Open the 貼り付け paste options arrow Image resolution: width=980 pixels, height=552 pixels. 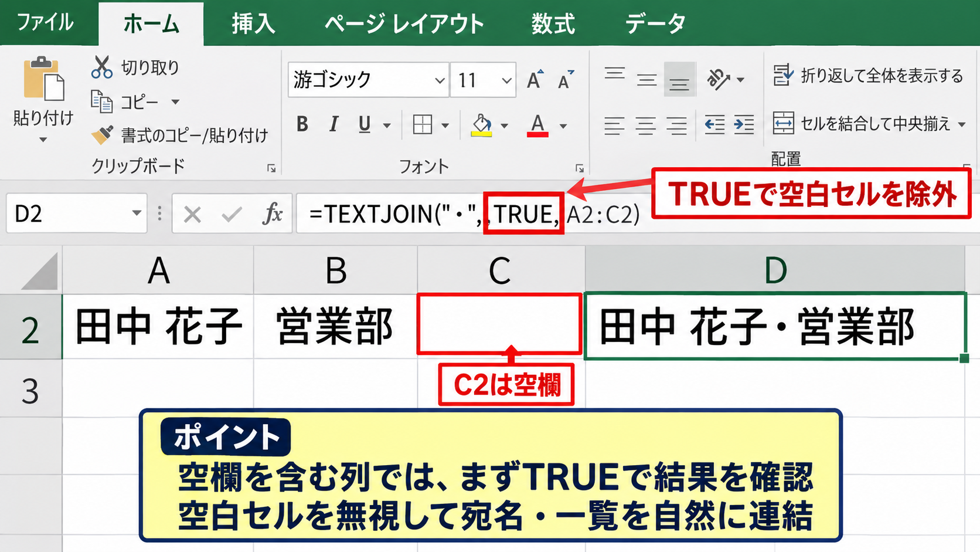43,140
